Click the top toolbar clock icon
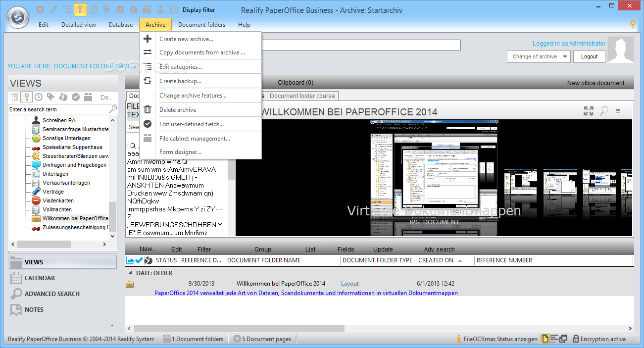Screen dimensions: 644x348 pyautogui.click(x=94, y=9)
